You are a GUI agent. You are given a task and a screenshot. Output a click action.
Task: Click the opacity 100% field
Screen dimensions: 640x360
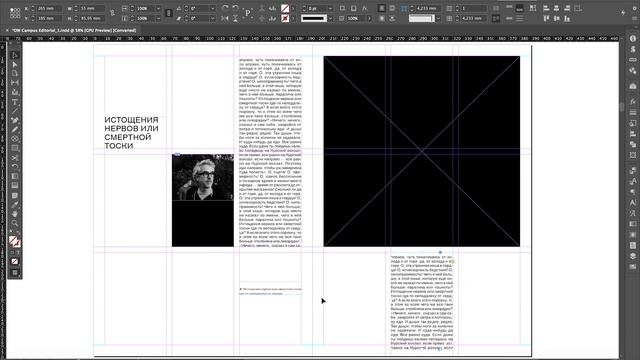point(356,18)
